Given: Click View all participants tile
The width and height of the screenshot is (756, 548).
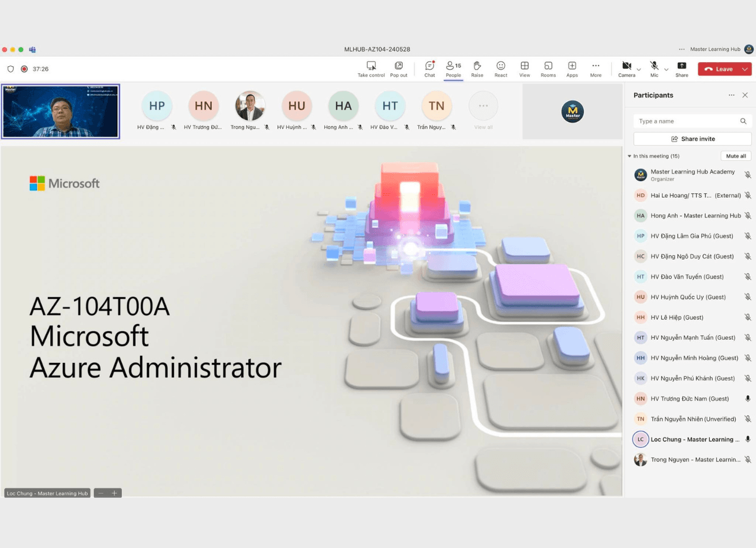Looking at the screenshot, I should 483,110.
